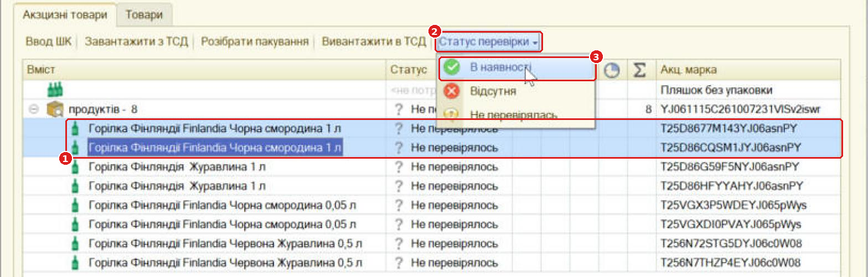
Task: Click the question bubble icon of Не перевірялась
Action: click(x=452, y=114)
